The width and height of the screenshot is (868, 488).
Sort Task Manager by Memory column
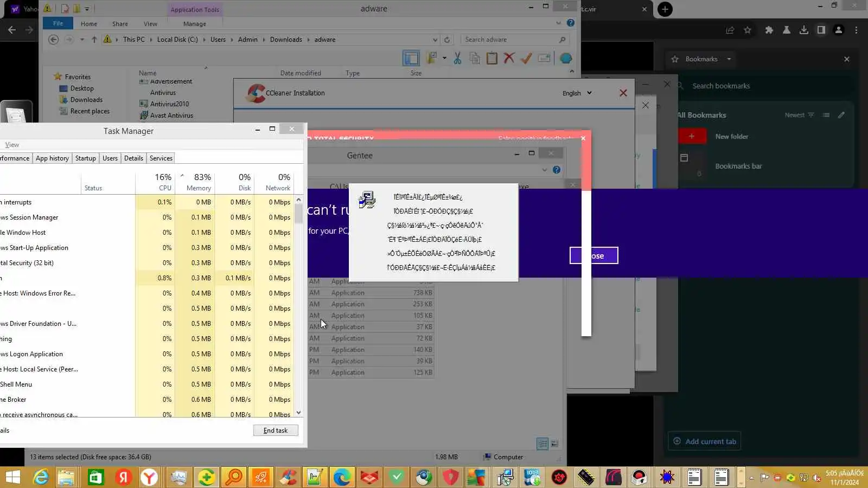(195, 182)
